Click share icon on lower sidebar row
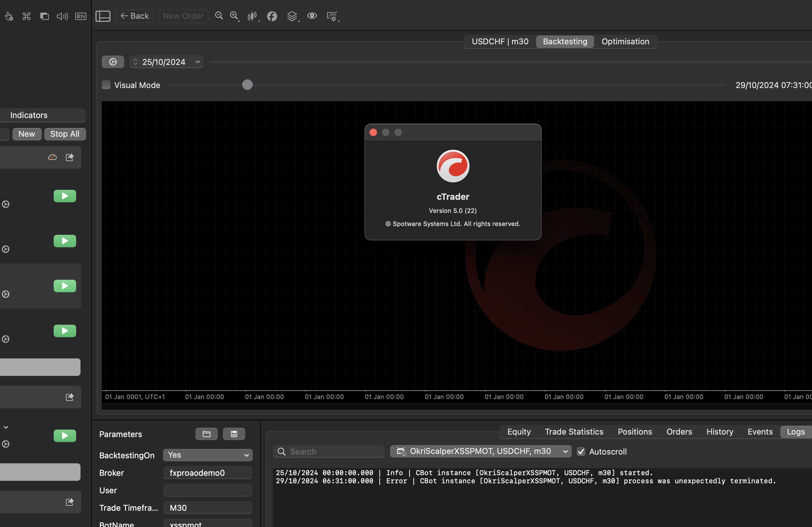Viewport: 812px width, 527px height. [x=70, y=397]
